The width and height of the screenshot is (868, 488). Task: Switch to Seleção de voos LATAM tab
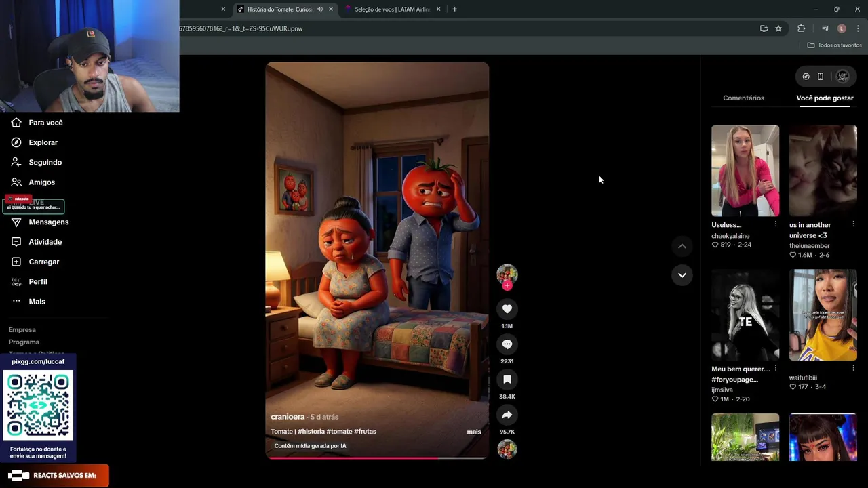[x=392, y=9]
